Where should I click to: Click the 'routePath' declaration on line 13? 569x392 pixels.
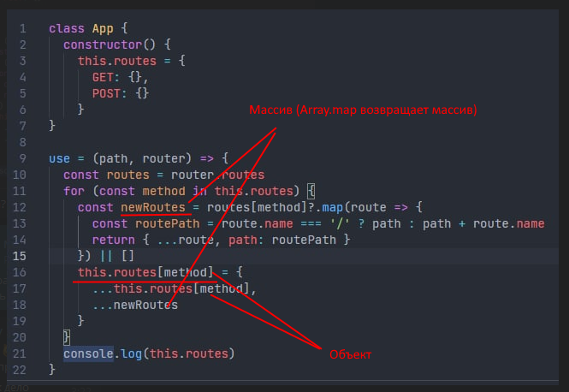(168, 223)
